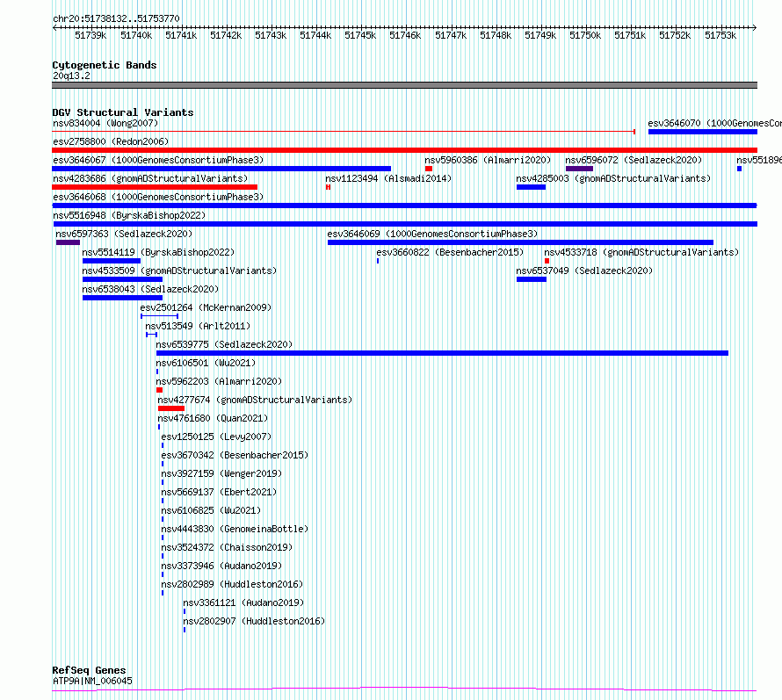Click the nsv4443830 (GenomeinaBottle) label

pos(235,529)
